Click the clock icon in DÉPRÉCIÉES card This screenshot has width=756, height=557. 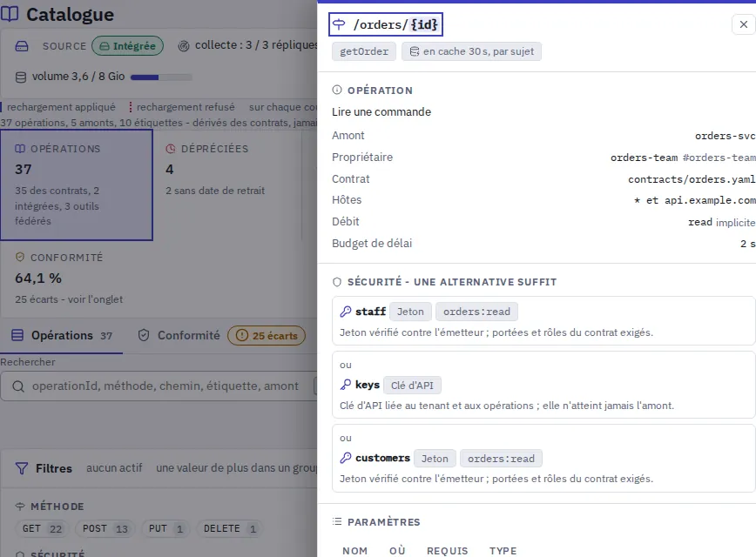[x=171, y=149]
